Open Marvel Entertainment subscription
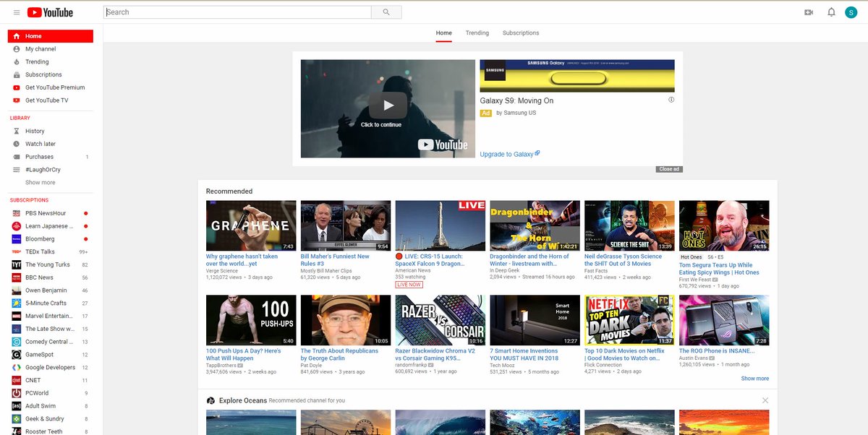This screenshot has width=868, height=435. coord(51,316)
